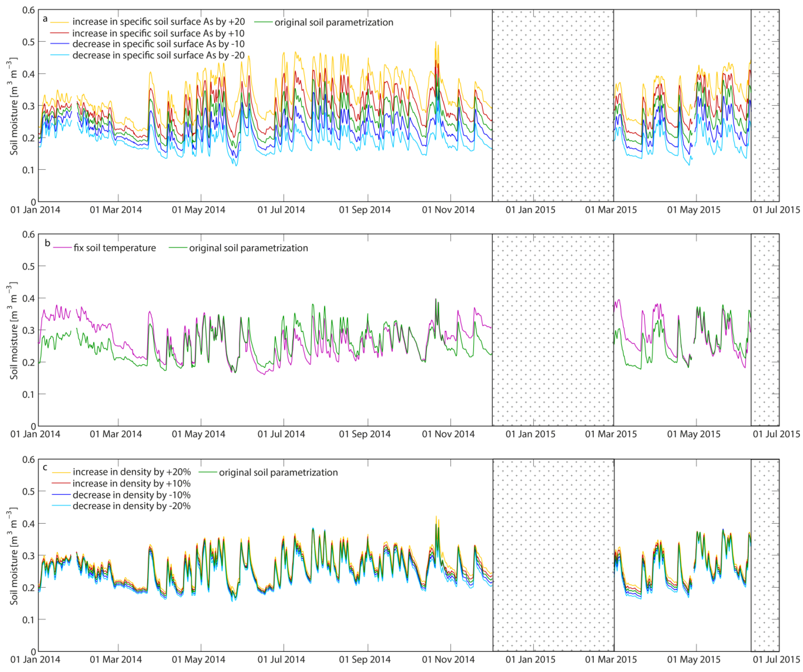This screenshot has width=803, height=672.
Task: Click the blue -10 specific soil surface legend line
Action: (59, 44)
